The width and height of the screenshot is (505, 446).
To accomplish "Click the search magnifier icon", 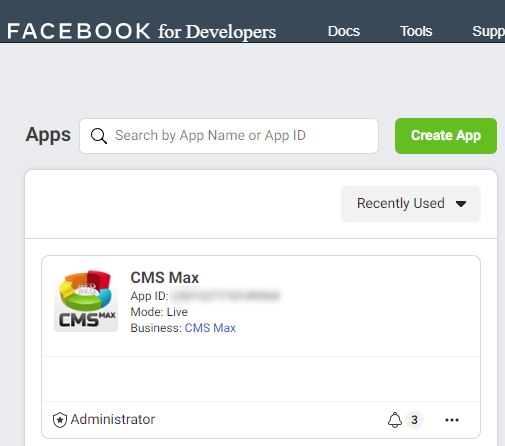I will pos(99,136).
